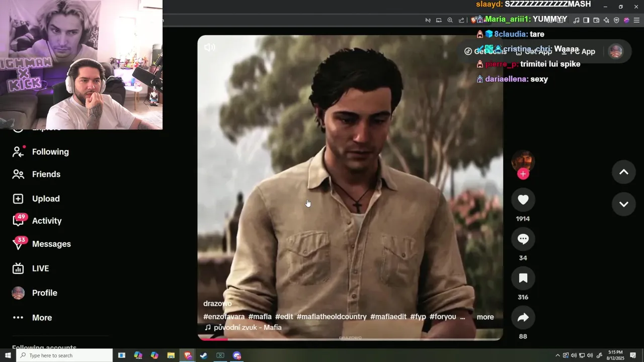Image resolution: width=644 pixels, height=362 pixels.
Task: Open Activity notifications with 49 badge
Action: (x=37, y=221)
